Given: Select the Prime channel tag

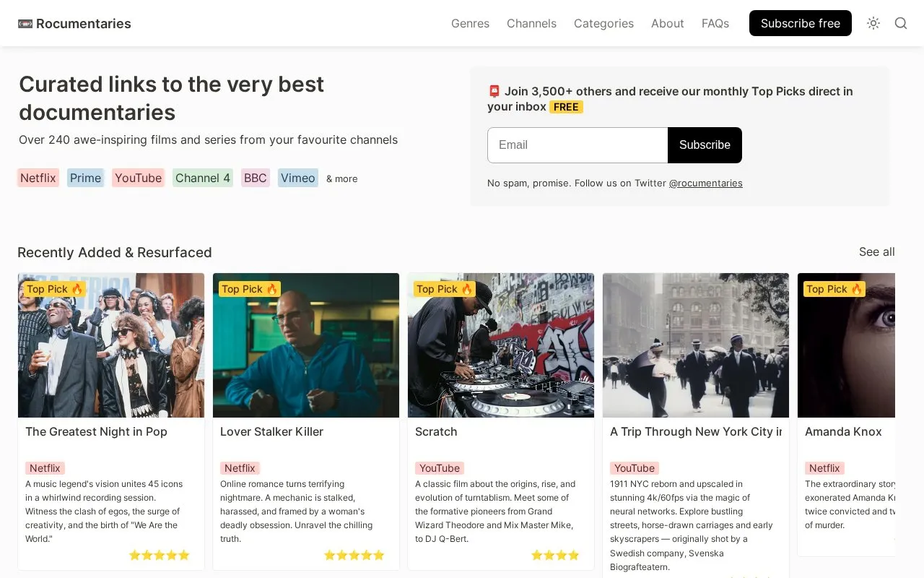Looking at the screenshot, I should pyautogui.click(x=86, y=178).
